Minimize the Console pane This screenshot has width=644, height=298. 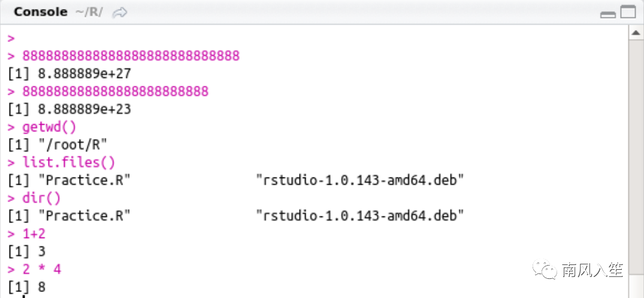[x=608, y=15]
